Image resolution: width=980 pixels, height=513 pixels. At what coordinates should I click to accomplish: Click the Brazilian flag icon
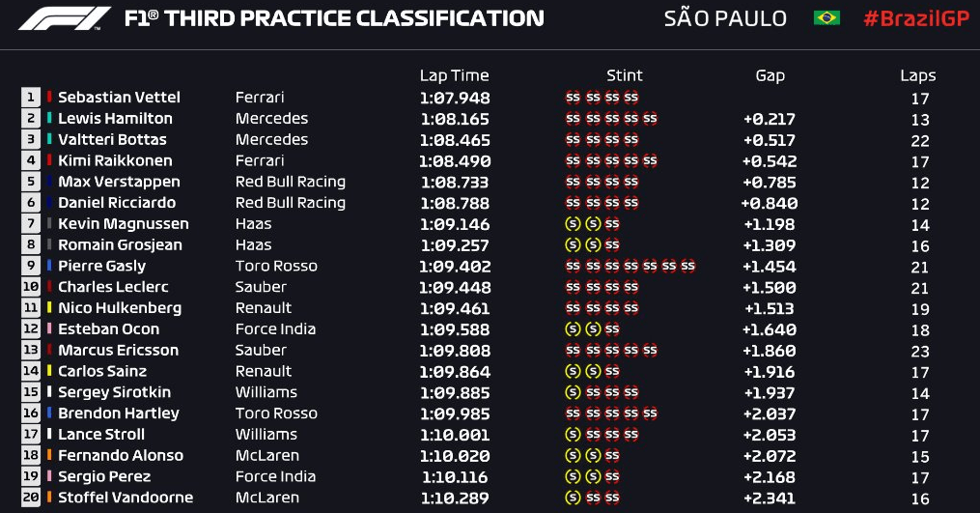pyautogui.click(x=826, y=18)
